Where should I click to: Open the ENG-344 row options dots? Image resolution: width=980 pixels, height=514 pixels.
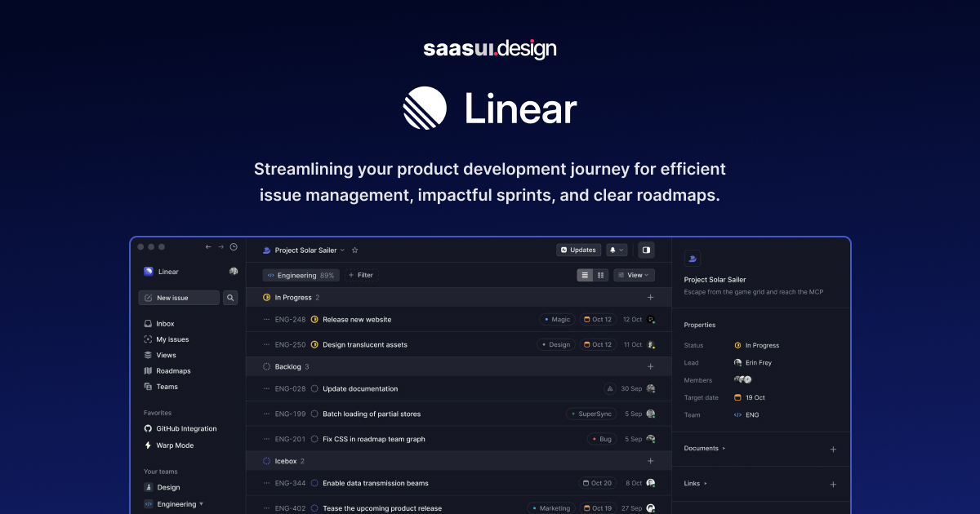click(266, 483)
